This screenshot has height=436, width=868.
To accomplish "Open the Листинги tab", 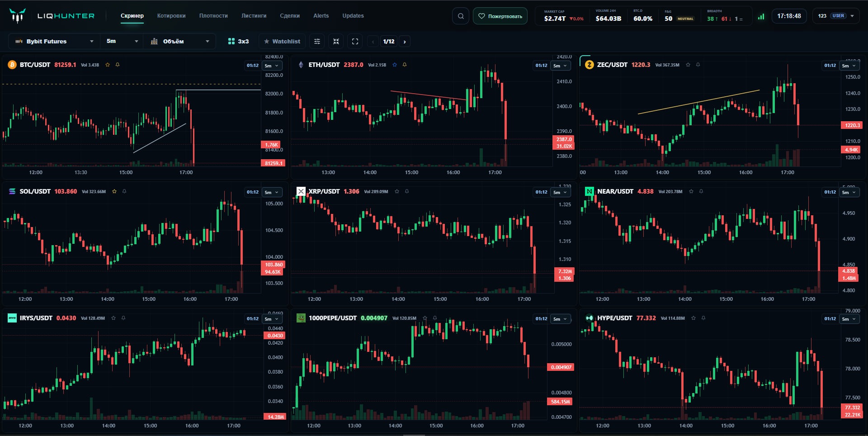I will click(254, 16).
